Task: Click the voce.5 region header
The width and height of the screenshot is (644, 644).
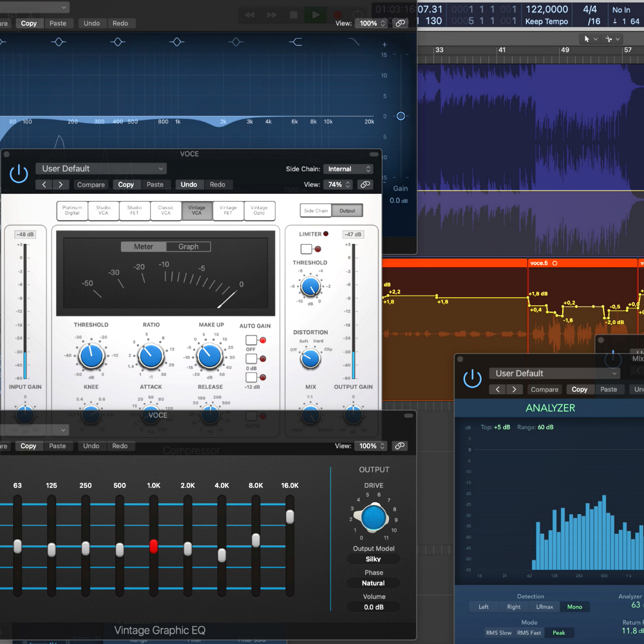Action: tap(582, 263)
